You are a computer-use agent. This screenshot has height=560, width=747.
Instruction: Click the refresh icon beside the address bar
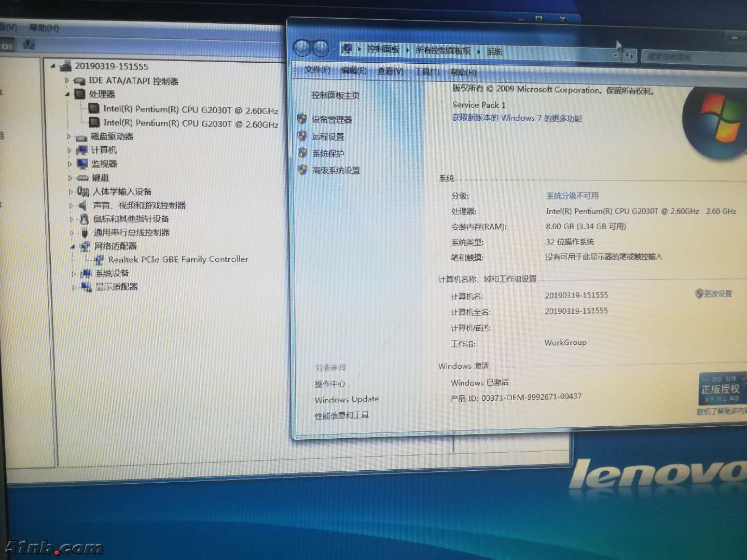629,55
